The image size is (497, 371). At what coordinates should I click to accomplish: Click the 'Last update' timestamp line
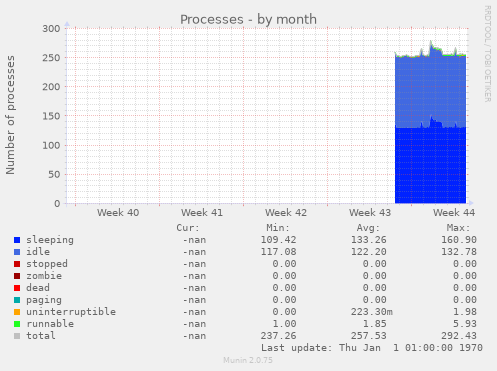372,348
